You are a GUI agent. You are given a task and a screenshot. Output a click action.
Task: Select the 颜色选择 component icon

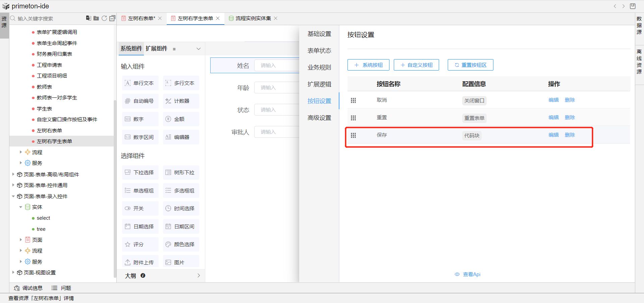click(x=168, y=245)
